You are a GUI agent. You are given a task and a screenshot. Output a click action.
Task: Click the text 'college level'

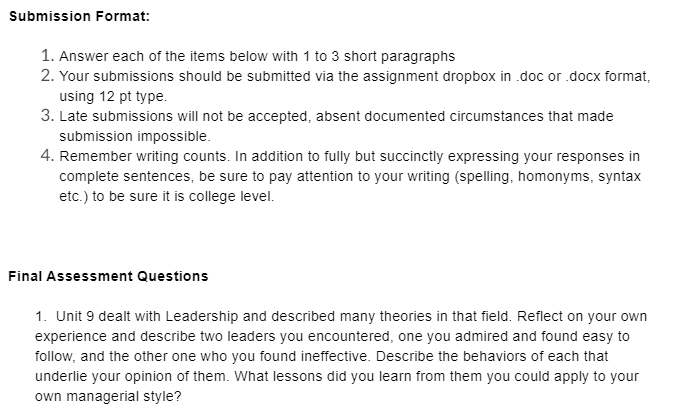tap(230, 196)
